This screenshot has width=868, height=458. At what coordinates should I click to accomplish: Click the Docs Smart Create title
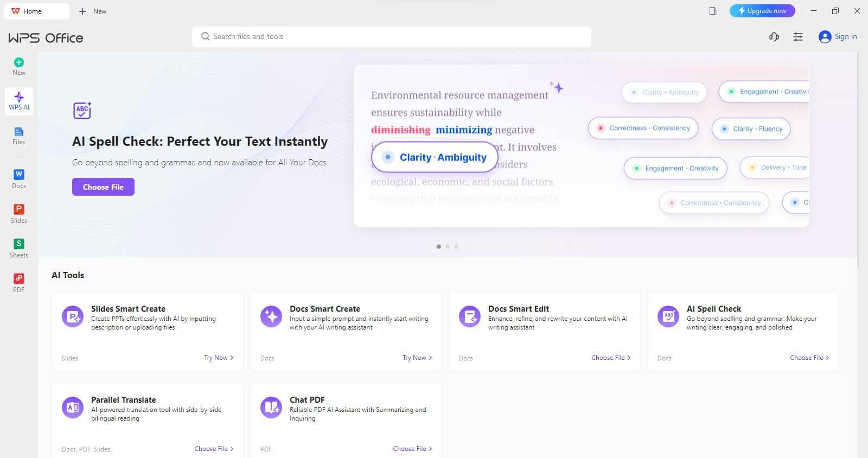(x=325, y=309)
